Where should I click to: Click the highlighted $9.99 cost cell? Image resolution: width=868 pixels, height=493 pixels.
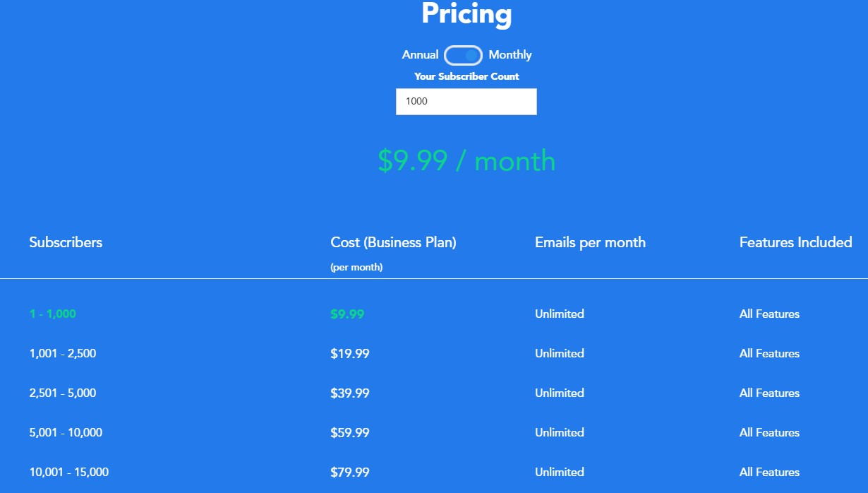347,314
